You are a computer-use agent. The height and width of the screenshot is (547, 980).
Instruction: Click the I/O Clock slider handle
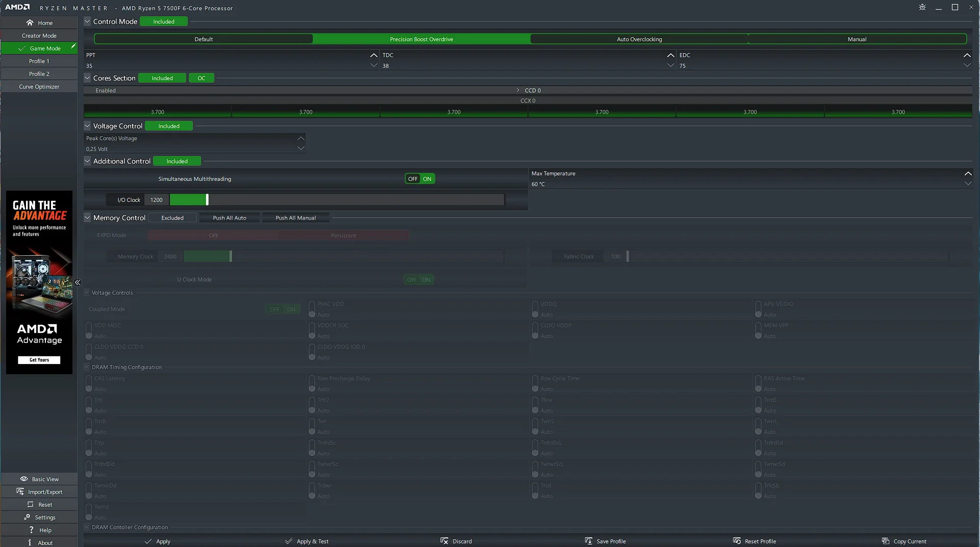pos(207,200)
